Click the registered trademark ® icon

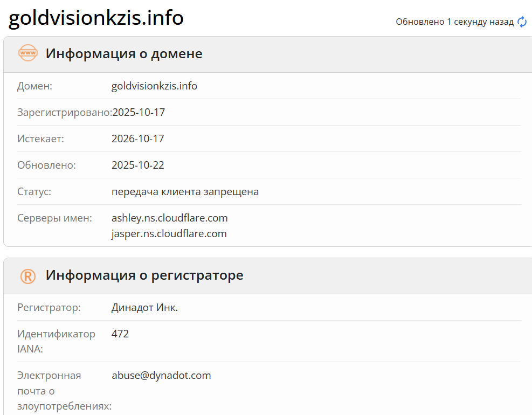pos(27,275)
